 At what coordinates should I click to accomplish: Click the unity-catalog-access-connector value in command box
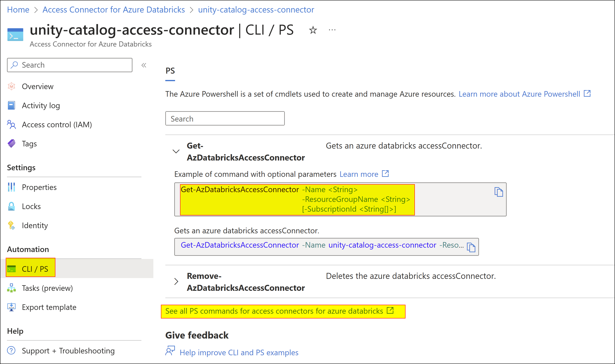click(382, 245)
